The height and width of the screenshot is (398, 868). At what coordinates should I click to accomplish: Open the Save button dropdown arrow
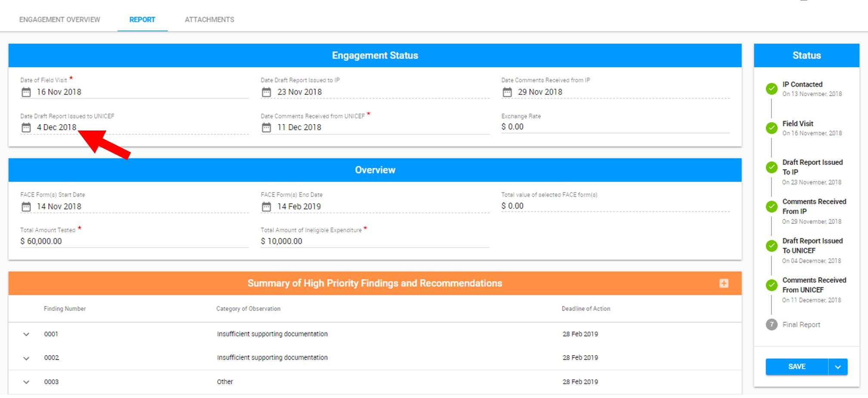[837, 367]
